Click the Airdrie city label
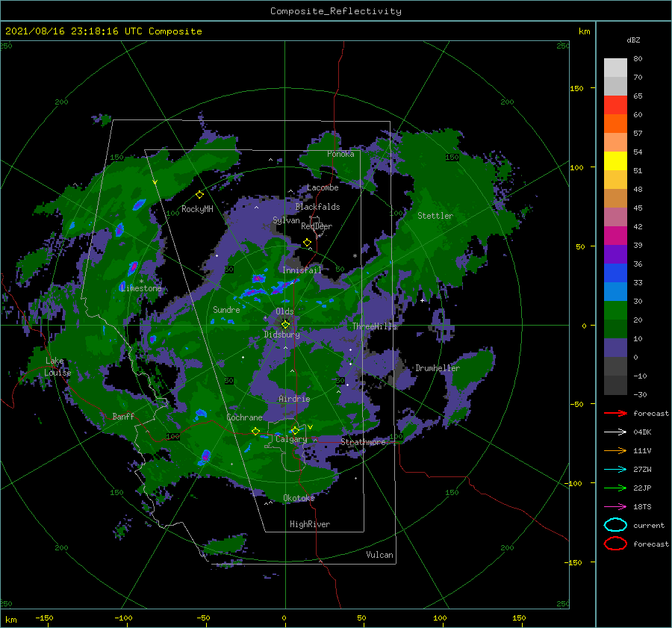 coord(294,399)
